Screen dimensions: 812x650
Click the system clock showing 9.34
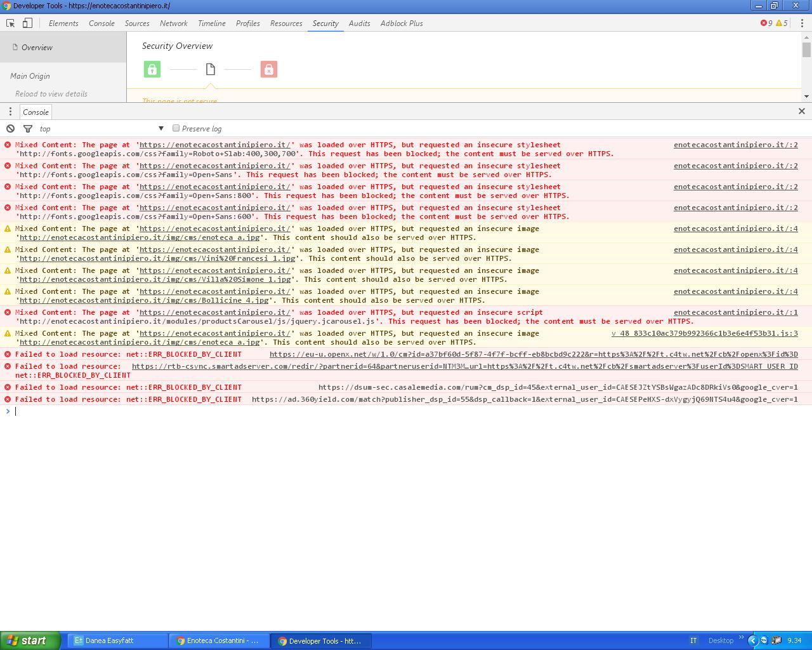[x=794, y=640]
